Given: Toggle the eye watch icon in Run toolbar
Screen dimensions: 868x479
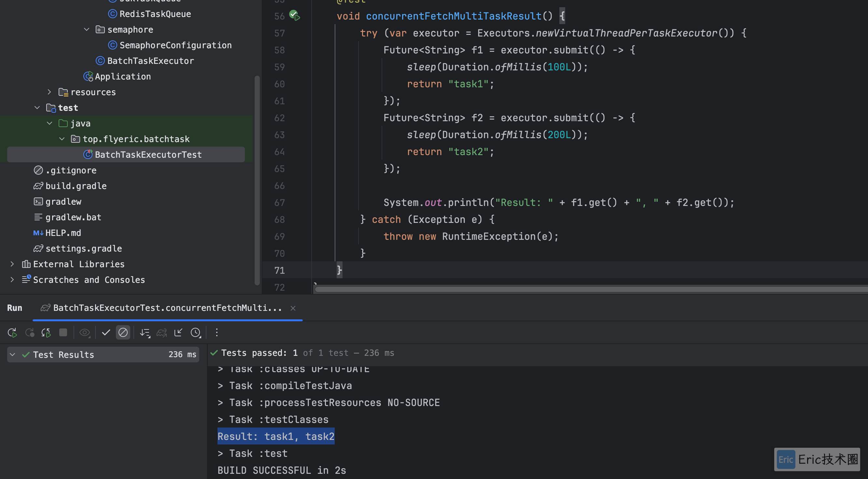Looking at the screenshot, I should pyautogui.click(x=85, y=333).
